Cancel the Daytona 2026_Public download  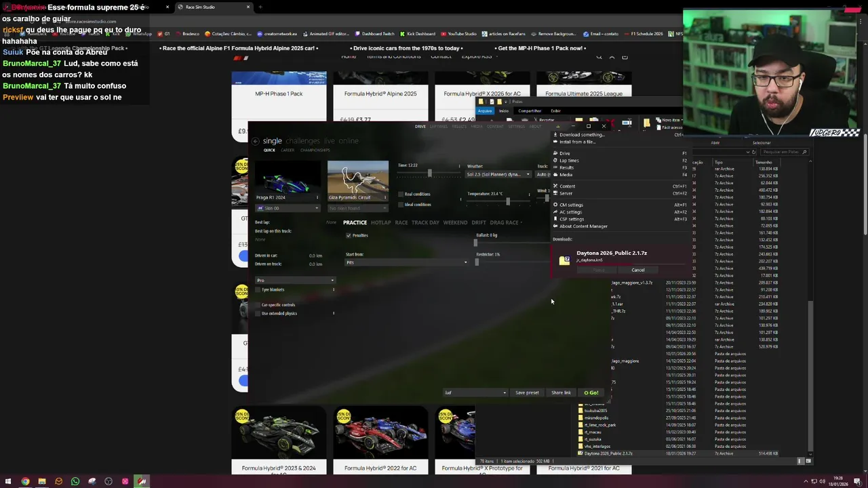[638, 270]
